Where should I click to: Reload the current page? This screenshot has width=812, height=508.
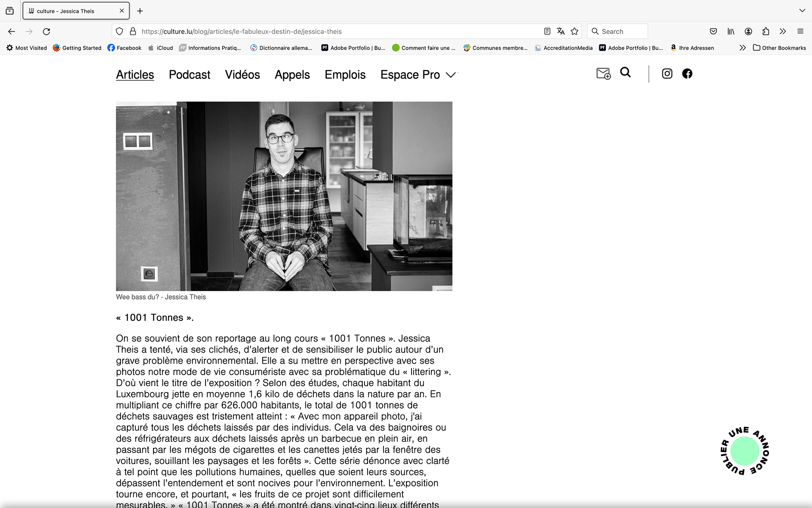coord(47,31)
